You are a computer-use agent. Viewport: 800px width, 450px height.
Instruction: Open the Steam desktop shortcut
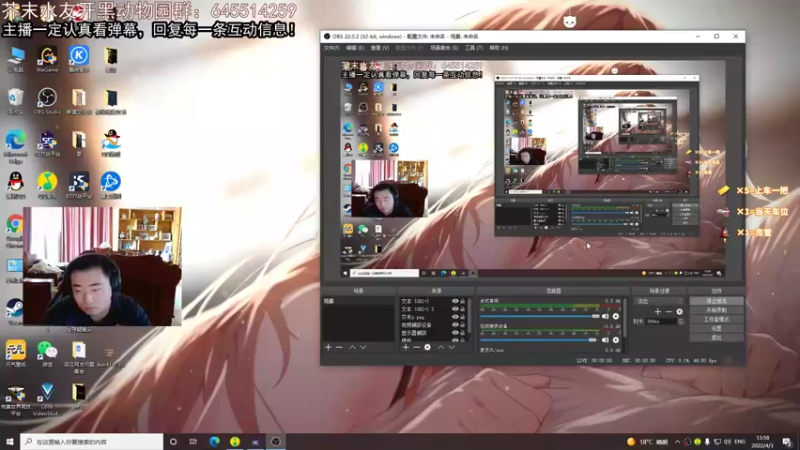coord(14,312)
